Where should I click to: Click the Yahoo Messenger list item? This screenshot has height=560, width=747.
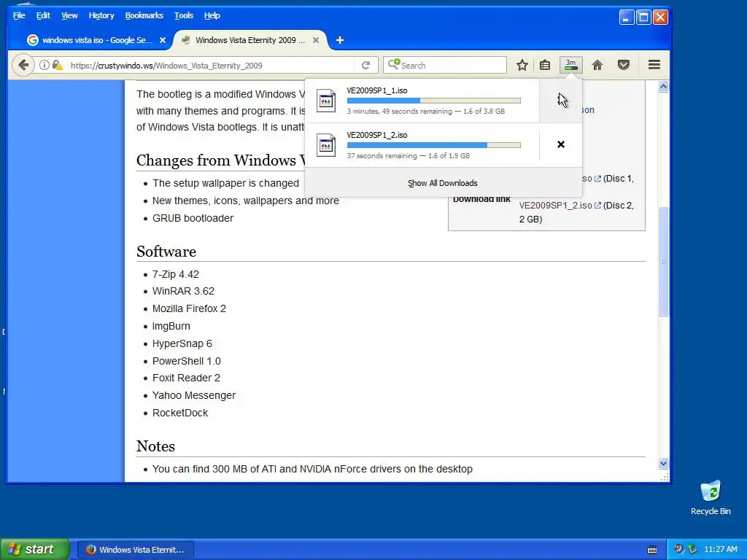click(x=193, y=396)
